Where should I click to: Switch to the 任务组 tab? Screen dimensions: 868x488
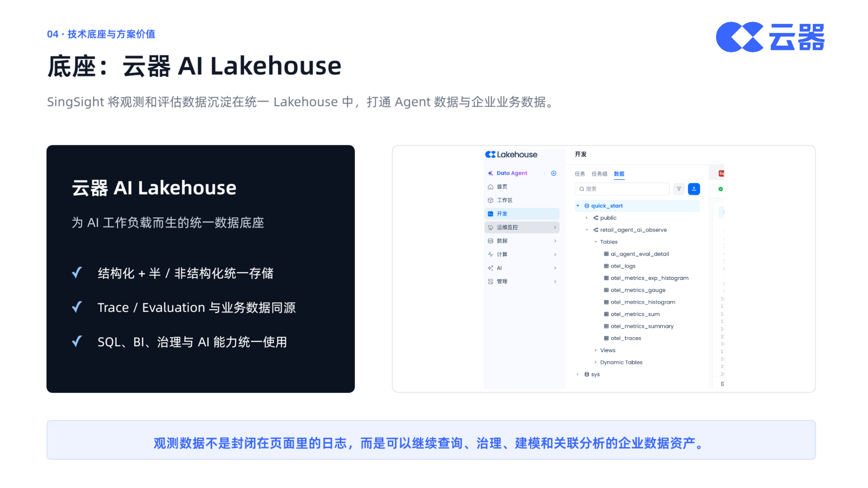tap(599, 174)
